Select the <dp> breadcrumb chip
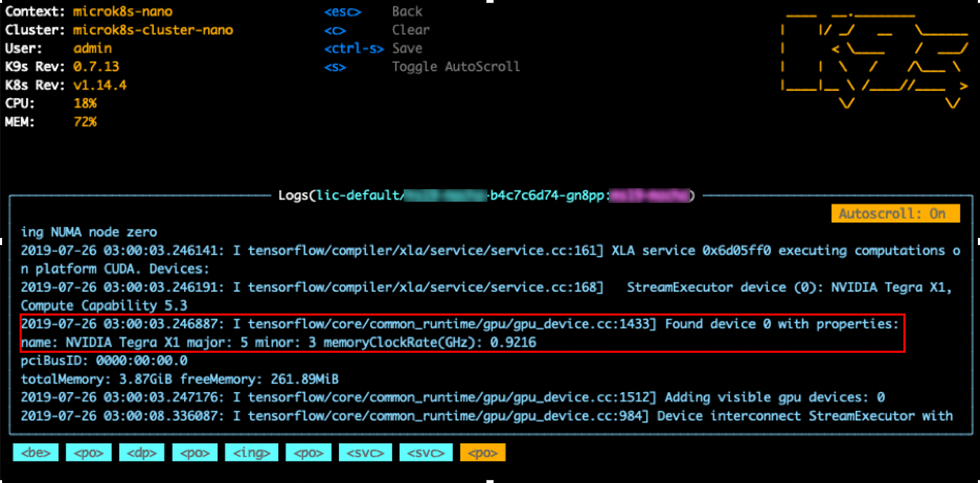The width and height of the screenshot is (980, 483). click(141, 453)
